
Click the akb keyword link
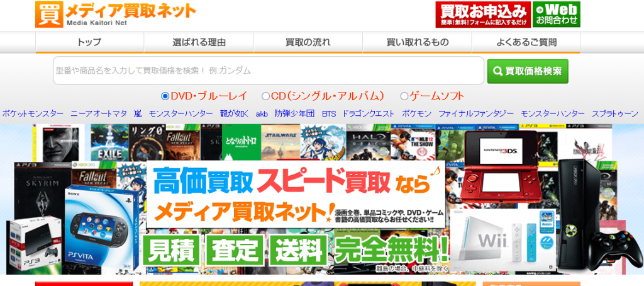tap(261, 114)
